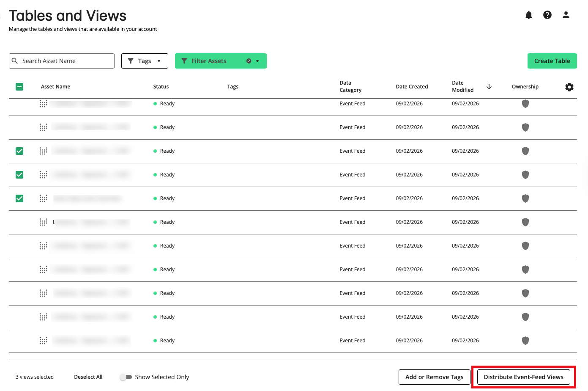Click the magnifier icon in the search box
Screen dimensions: 588x391
point(16,61)
